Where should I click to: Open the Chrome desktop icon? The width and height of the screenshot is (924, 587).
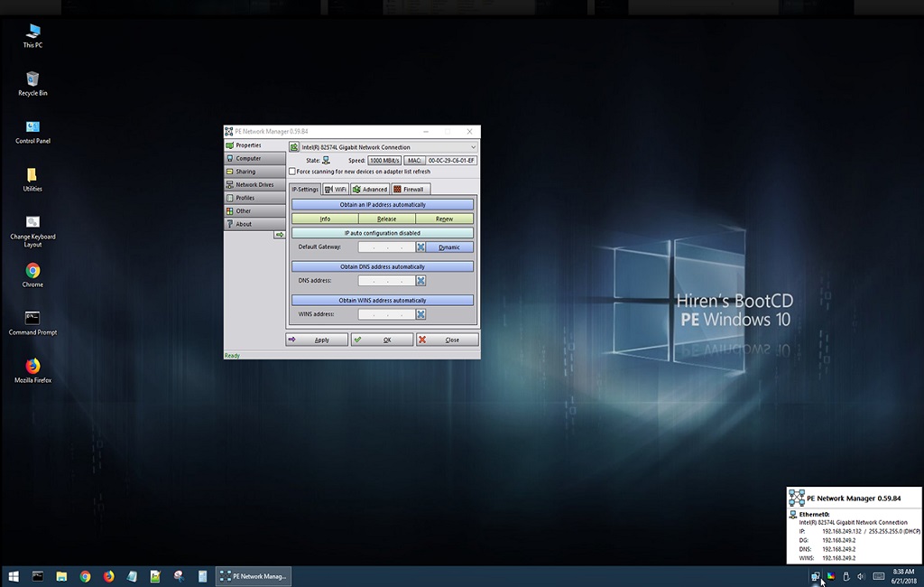click(32, 275)
